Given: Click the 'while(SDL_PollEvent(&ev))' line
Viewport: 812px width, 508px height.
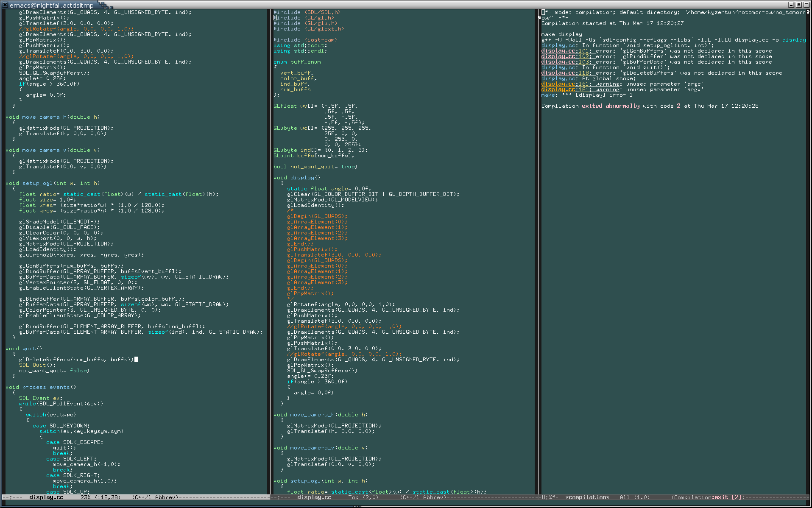Looking at the screenshot, I should click(61, 404).
